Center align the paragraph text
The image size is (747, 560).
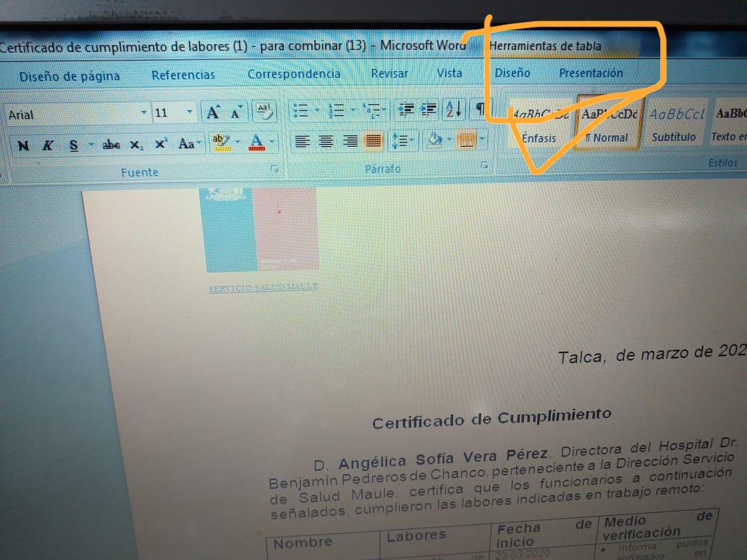coord(326,142)
